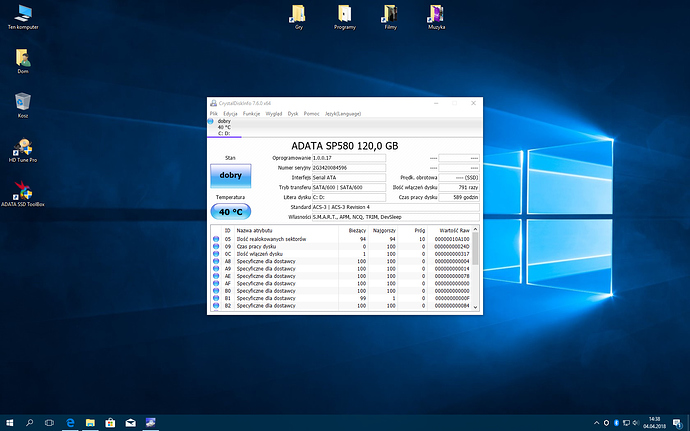Viewport: 690px width, 431px height.
Task: Click the CrystalDiskInfo title bar app icon
Action: pos(213,103)
